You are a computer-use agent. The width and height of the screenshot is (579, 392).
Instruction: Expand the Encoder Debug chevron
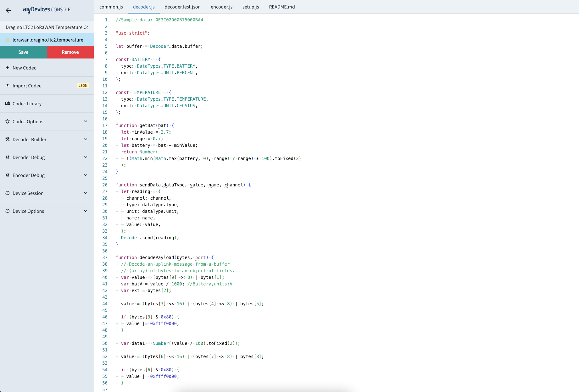[86, 175]
